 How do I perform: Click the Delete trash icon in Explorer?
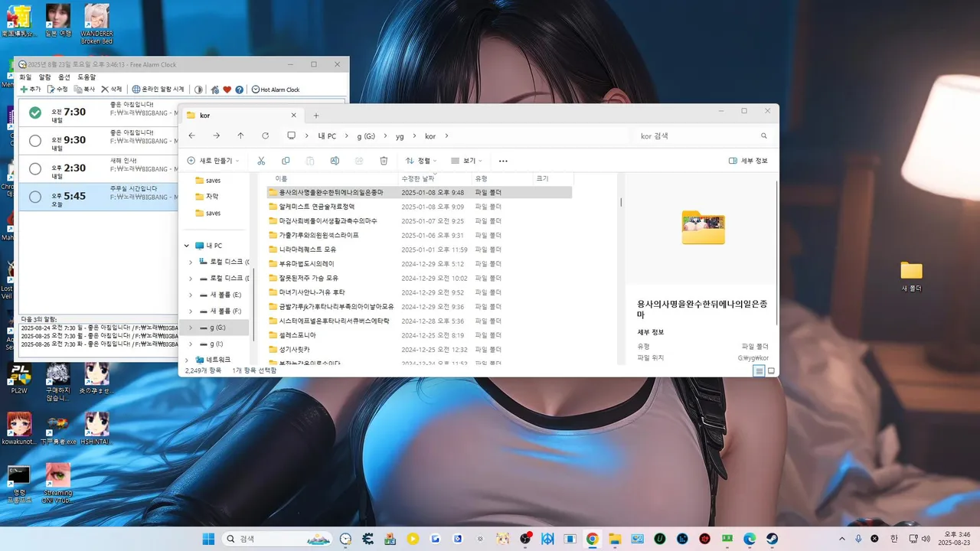(384, 161)
